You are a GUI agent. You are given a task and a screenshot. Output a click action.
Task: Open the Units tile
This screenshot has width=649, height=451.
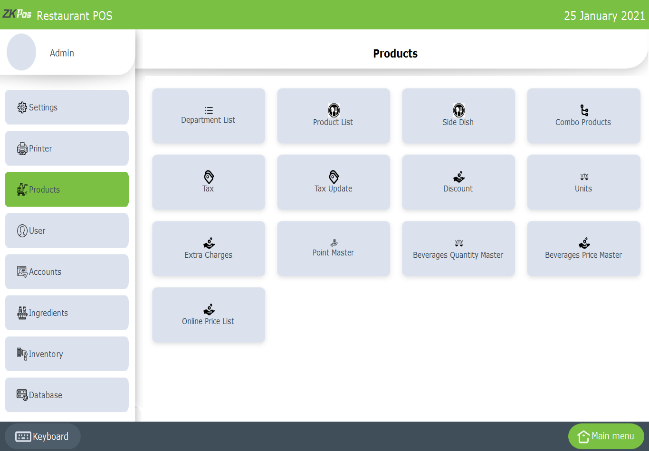584,182
